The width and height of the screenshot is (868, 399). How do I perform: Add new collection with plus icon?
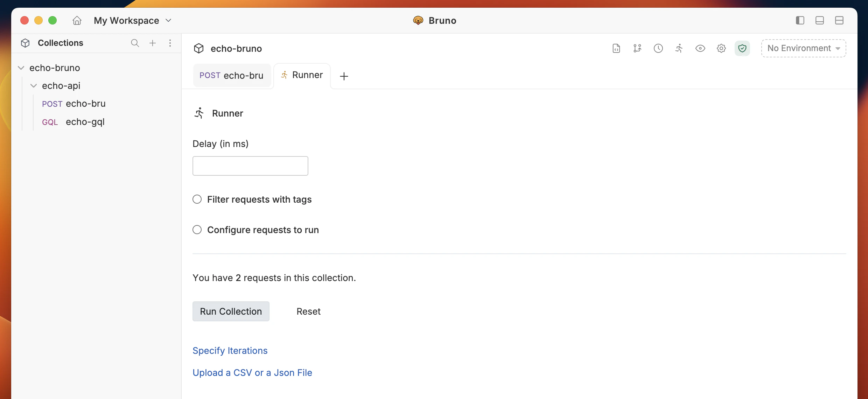click(153, 43)
